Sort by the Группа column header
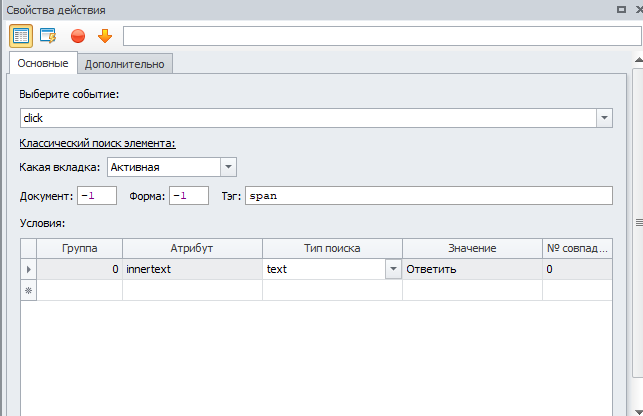The height and width of the screenshot is (416, 643). [x=79, y=248]
